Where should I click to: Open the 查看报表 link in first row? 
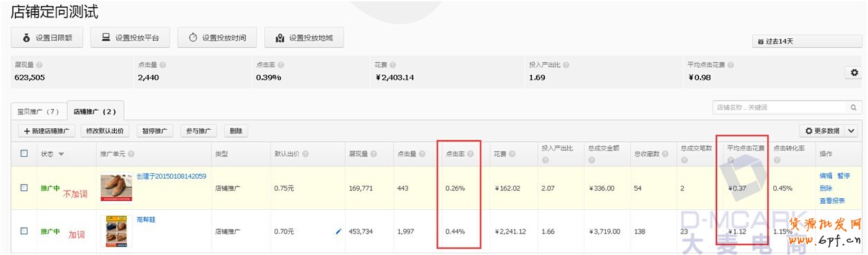832,200
